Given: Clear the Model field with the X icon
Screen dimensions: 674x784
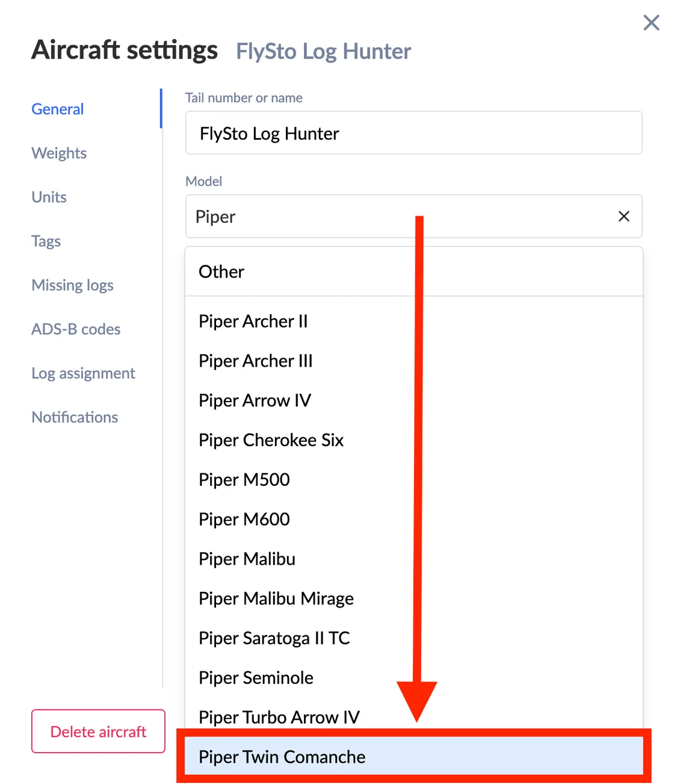Looking at the screenshot, I should pyautogui.click(x=624, y=216).
